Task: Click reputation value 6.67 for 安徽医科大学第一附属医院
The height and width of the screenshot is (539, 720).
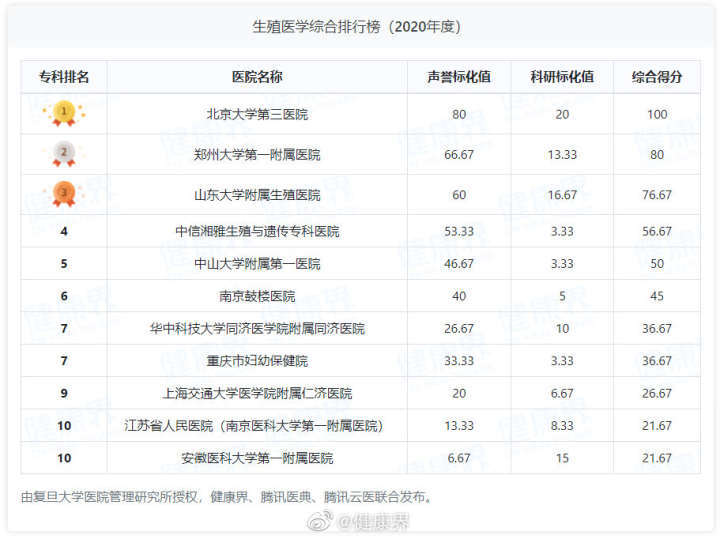Action: pos(459,458)
